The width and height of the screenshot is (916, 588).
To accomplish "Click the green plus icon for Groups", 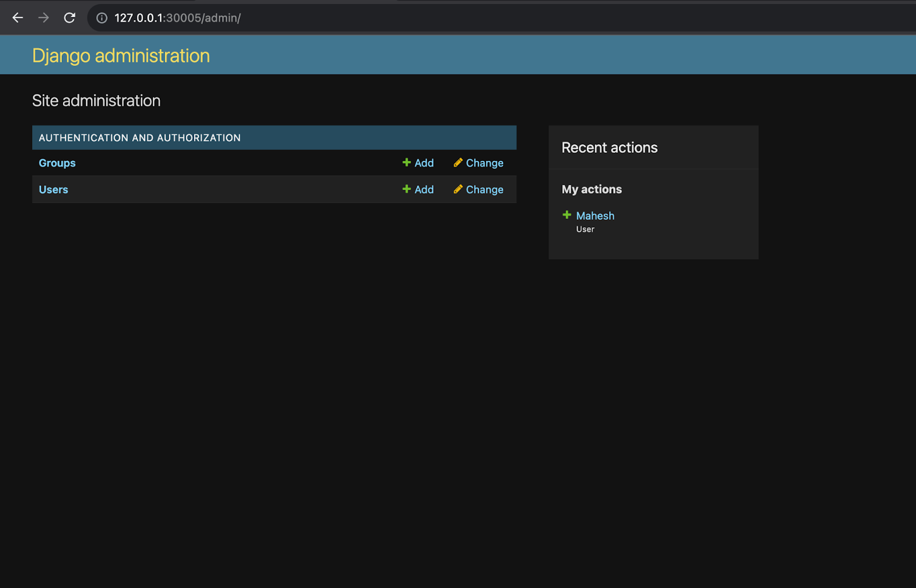I will click(x=406, y=163).
